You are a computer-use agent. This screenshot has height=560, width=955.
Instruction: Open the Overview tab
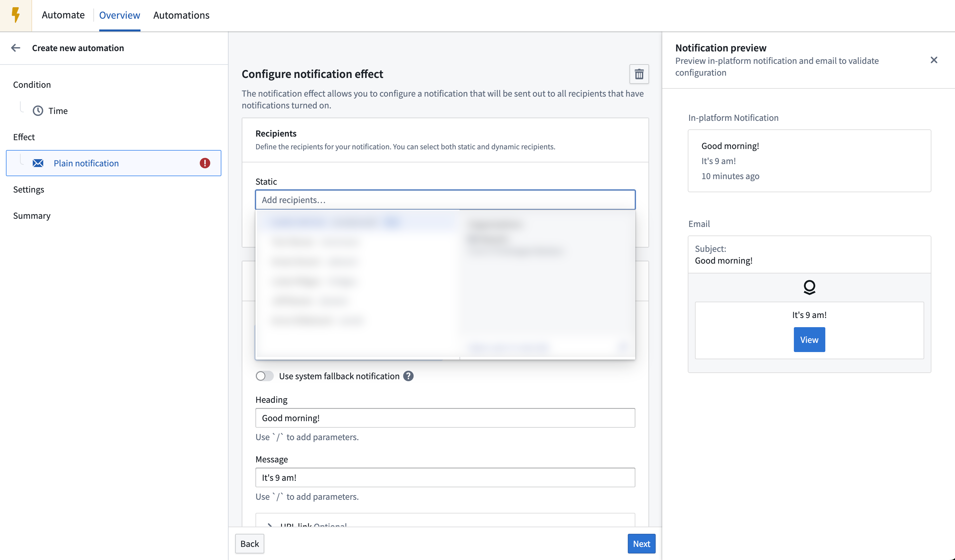click(x=119, y=15)
